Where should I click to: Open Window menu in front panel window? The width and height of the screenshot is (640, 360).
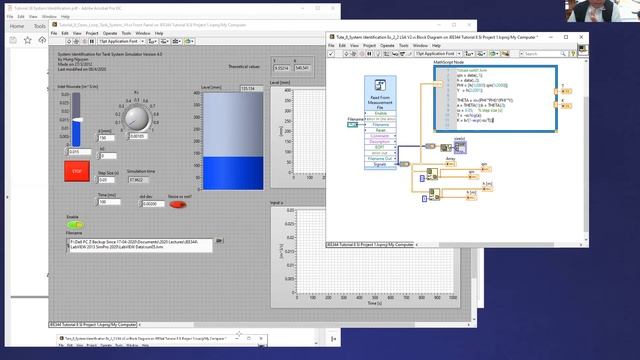click(142, 33)
